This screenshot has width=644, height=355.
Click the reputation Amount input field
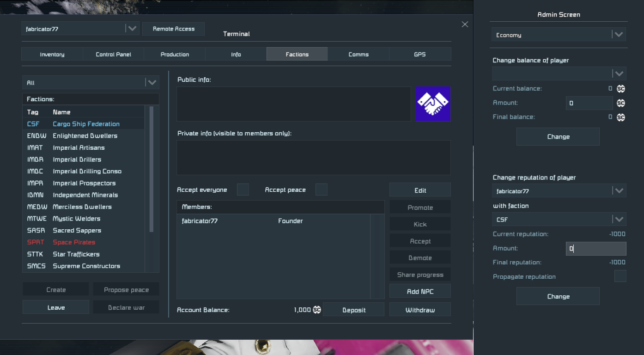(596, 249)
